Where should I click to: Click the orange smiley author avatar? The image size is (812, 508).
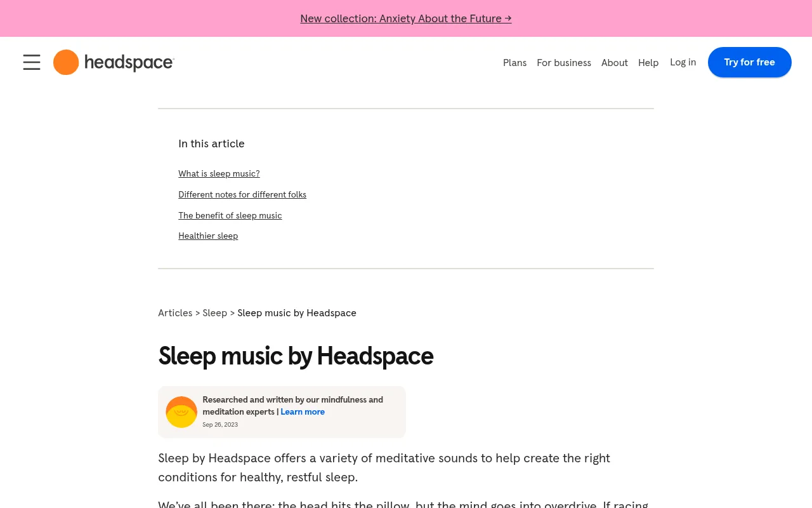coord(181,412)
